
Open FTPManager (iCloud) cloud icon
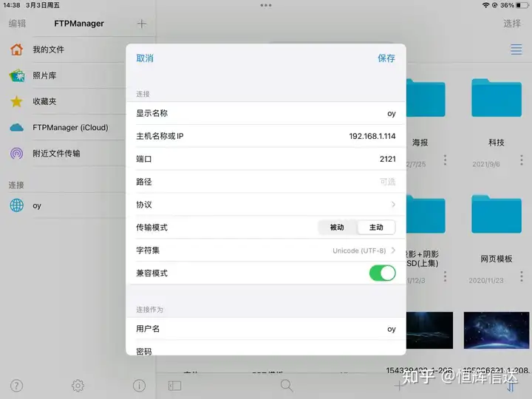16,128
